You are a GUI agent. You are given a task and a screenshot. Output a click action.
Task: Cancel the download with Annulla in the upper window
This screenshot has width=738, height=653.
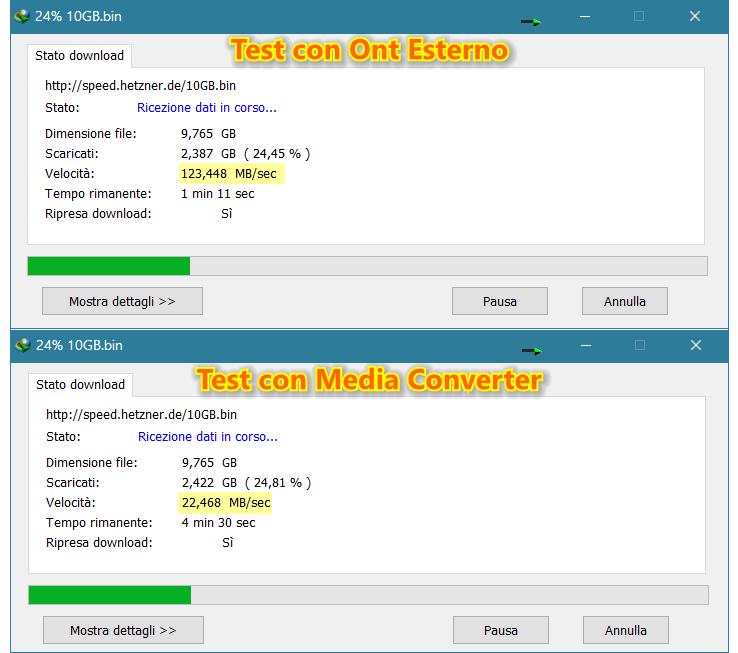[x=625, y=301]
